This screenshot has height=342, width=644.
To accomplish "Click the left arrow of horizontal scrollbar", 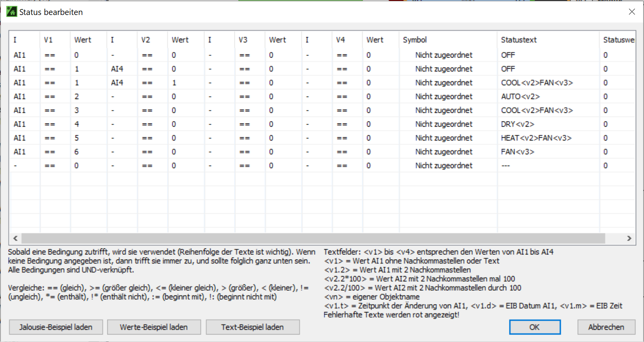I will tap(15, 238).
